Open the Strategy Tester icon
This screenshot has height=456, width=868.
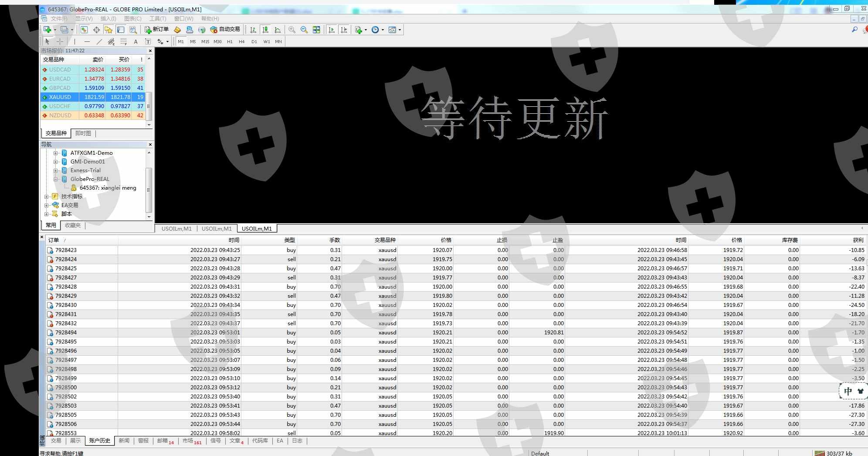[133, 30]
